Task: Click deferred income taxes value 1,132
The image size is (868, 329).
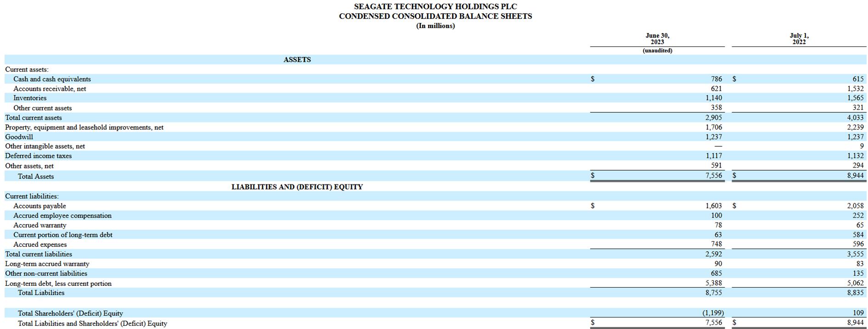Action: [855, 156]
